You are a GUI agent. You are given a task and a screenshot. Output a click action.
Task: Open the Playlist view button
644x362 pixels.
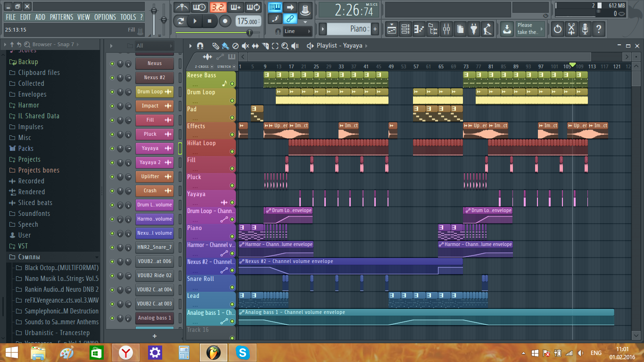pyautogui.click(x=391, y=29)
